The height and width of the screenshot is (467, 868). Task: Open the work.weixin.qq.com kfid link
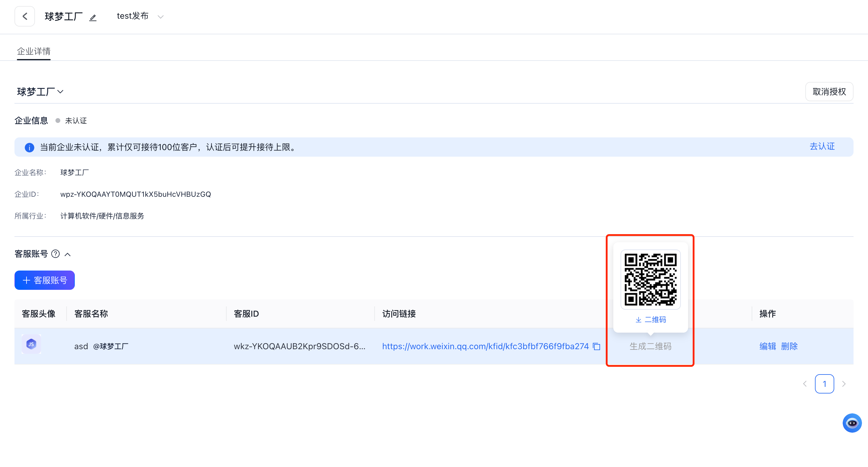click(x=485, y=346)
